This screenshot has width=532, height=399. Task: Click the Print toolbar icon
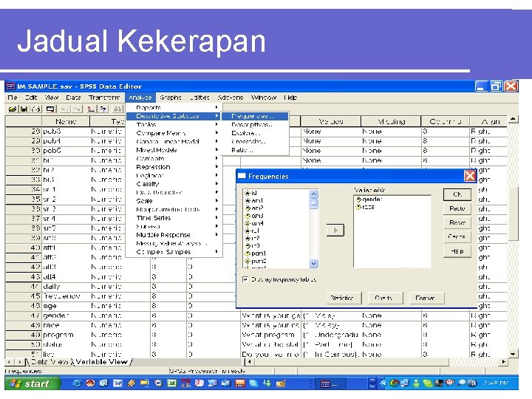36,109
